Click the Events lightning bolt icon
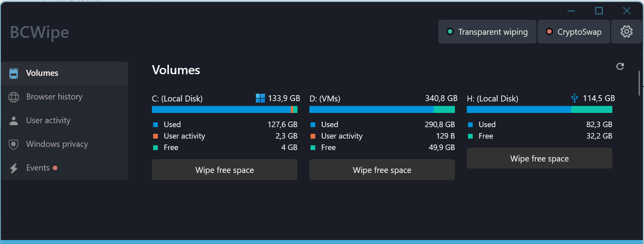Screen dimensions: 644x244 (x=14, y=168)
